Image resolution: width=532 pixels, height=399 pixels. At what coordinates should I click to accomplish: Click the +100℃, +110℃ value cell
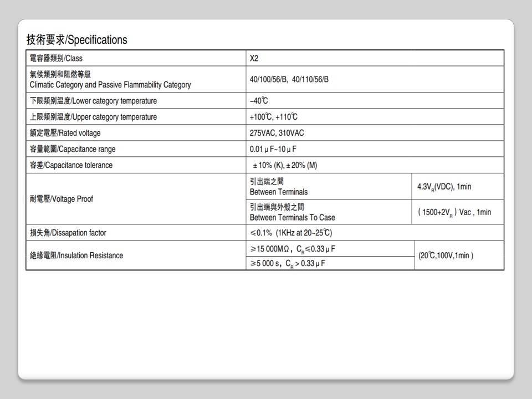(x=274, y=117)
